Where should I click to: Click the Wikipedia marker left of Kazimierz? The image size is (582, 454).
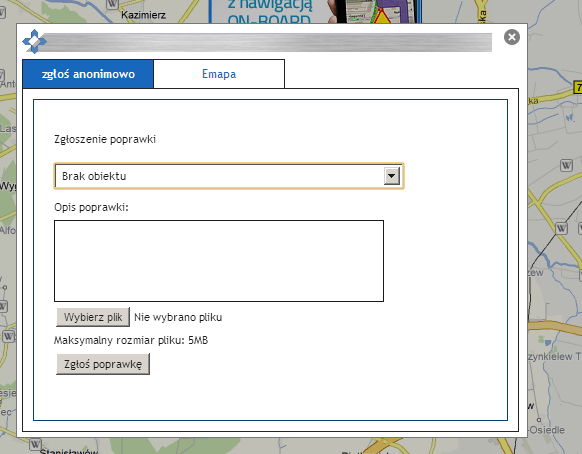tap(112, 4)
